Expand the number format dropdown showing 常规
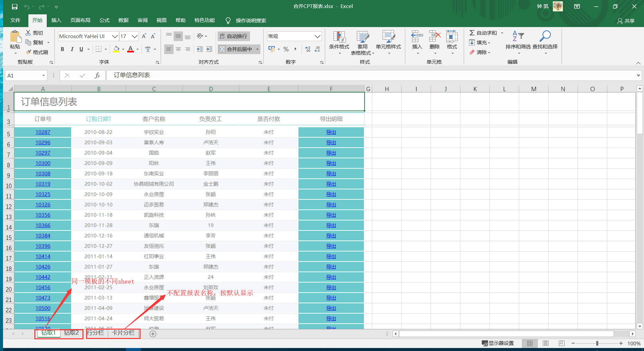The width and height of the screenshot is (644, 351). pyautogui.click(x=317, y=36)
